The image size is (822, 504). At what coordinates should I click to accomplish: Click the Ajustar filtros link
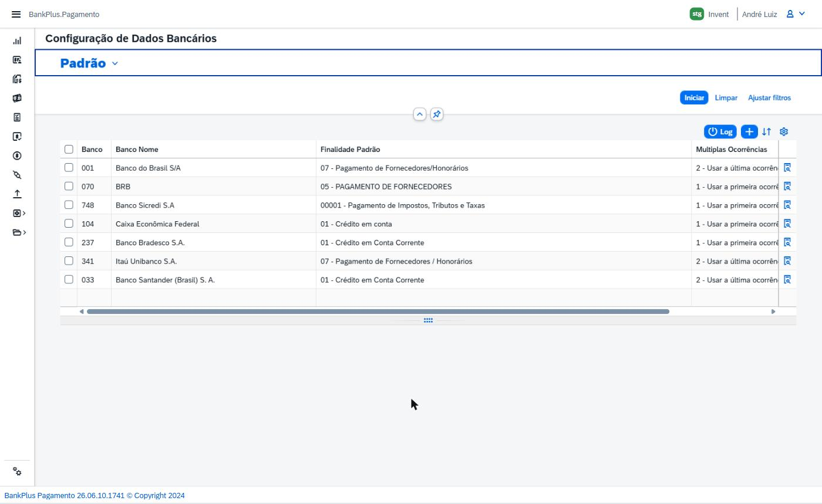pos(769,98)
